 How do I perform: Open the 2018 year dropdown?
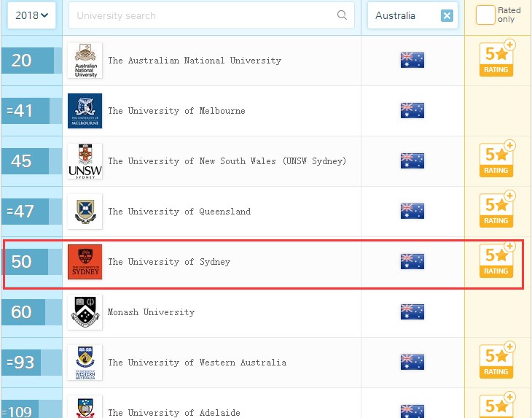[32, 15]
